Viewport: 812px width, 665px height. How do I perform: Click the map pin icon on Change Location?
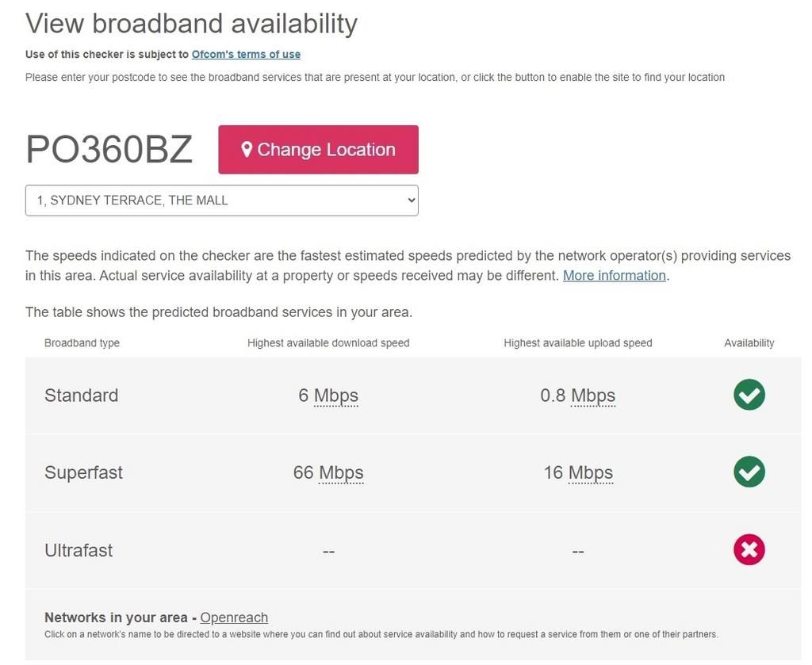(x=247, y=149)
